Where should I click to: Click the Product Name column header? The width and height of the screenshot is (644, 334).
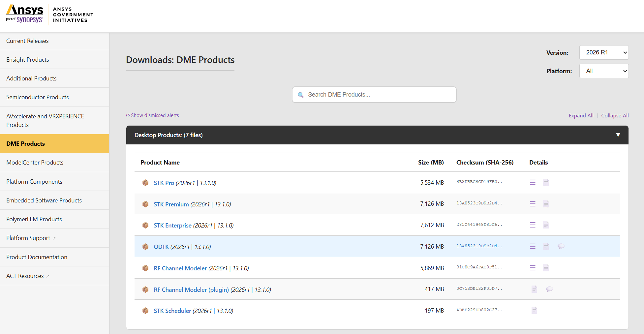pyautogui.click(x=160, y=163)
